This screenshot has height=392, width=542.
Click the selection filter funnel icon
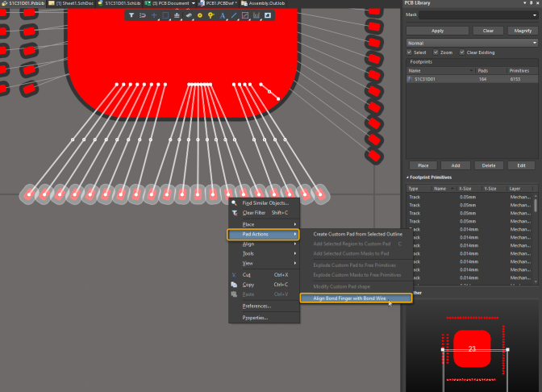click(133, 15)
